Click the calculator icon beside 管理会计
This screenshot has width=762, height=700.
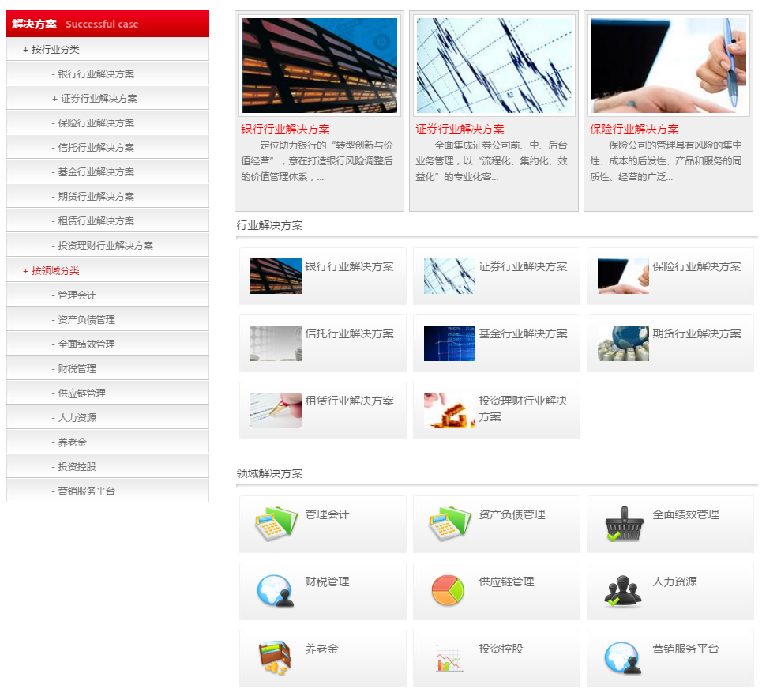(x=276, y=524)
